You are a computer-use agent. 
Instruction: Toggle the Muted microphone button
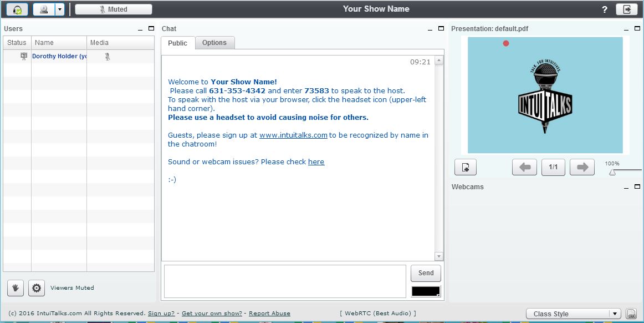pyautogui.click(x=114, y=9)
